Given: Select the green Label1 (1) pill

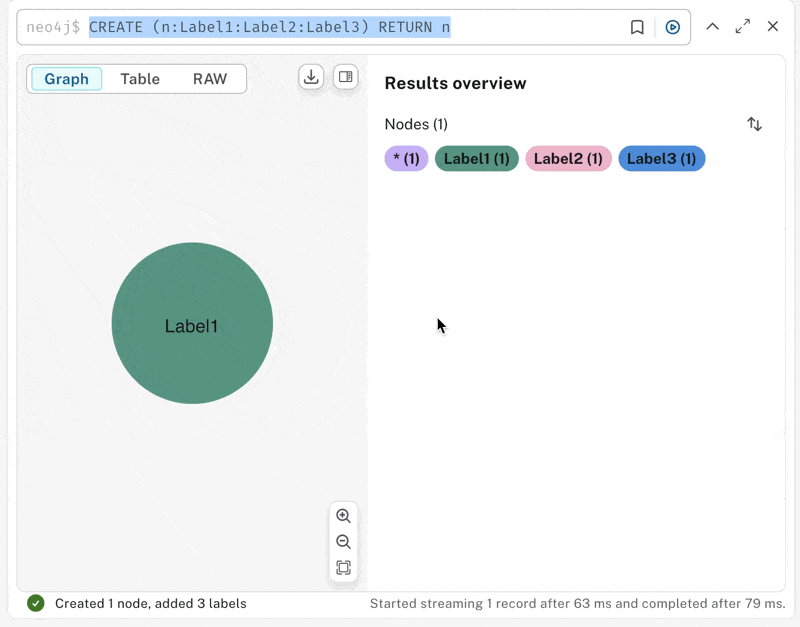Looking at the screenshot, I should pyautogui.click(x=477, y=159).
